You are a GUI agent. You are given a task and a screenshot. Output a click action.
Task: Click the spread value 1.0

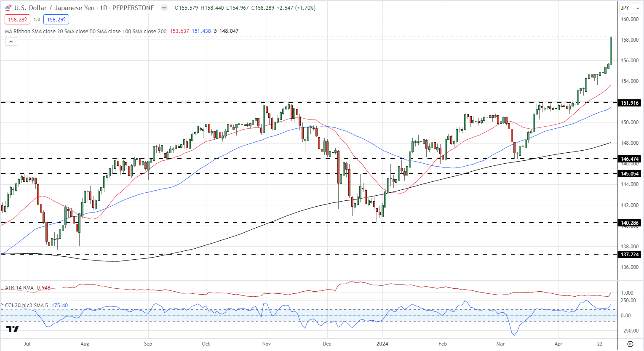tap(37, 19)
